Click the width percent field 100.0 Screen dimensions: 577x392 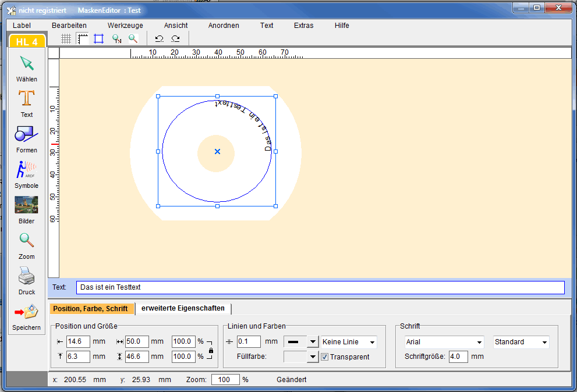(x=183, y=341)
